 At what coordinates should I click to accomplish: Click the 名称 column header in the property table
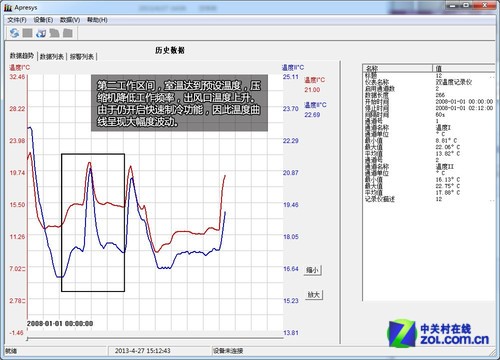coord(398,68)
